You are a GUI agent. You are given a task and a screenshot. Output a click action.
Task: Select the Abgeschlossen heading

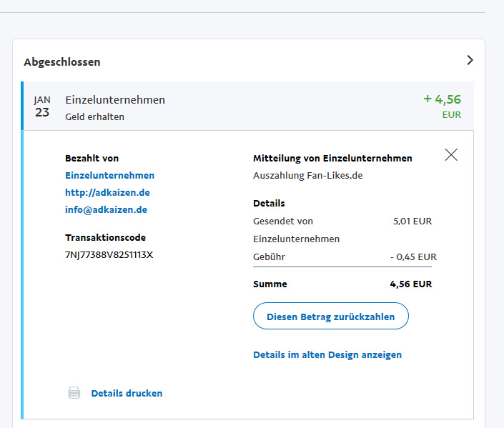(x=62, y=61)
